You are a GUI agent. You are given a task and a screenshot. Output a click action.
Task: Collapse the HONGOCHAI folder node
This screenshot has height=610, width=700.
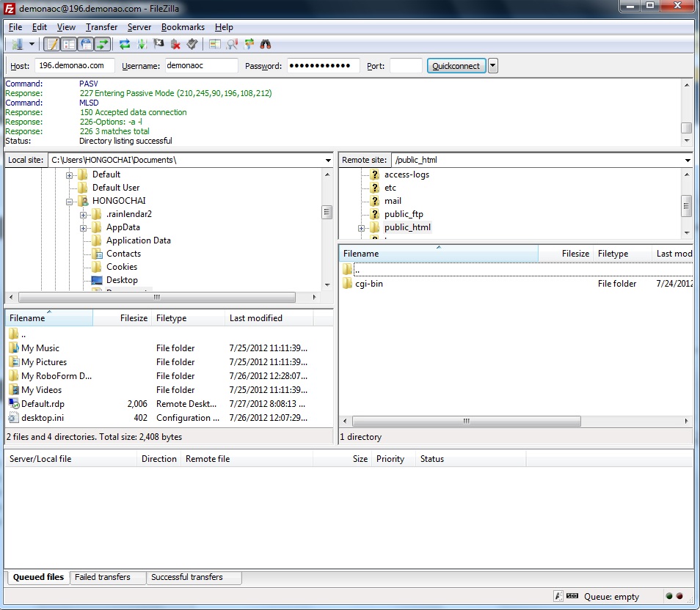point(69,202)
